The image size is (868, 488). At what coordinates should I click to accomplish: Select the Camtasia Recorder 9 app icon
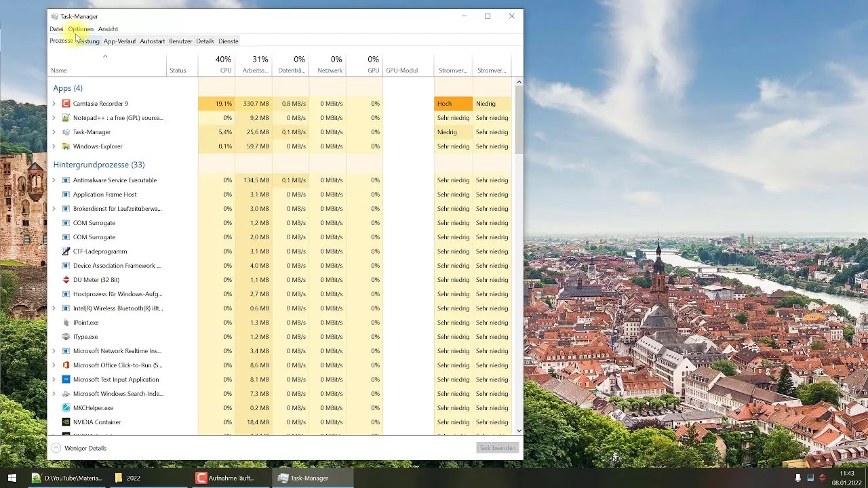point(66,103)
